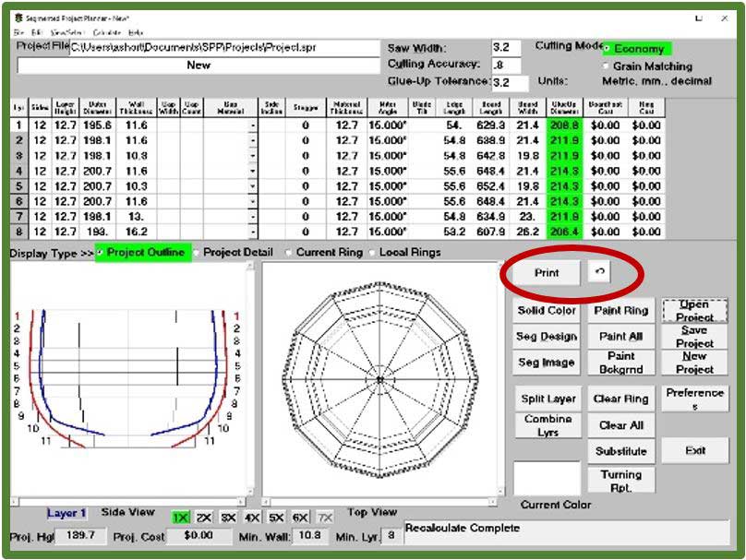Open Gap Material dropdown for layer 7
The image size is (746, 560).
point(254,217)
